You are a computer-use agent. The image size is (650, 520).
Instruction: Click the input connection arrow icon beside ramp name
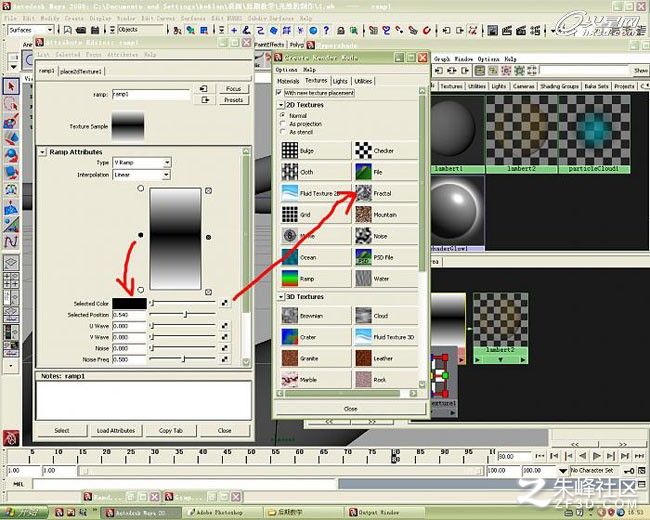coord(204,89)
